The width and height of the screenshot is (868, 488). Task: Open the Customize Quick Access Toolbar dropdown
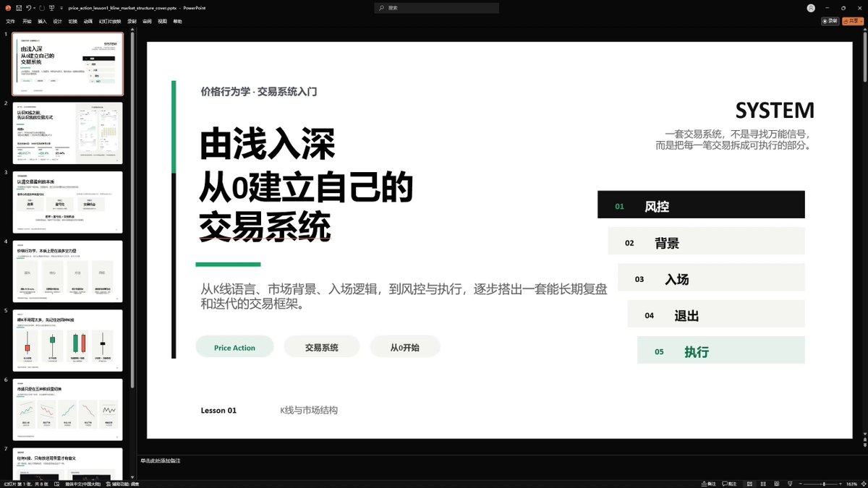pos(60,8)
